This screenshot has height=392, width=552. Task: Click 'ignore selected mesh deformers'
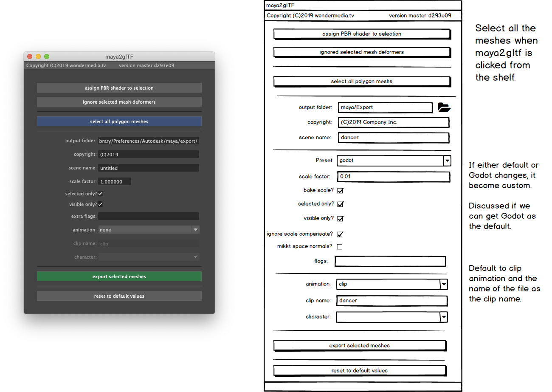point(119,102)
